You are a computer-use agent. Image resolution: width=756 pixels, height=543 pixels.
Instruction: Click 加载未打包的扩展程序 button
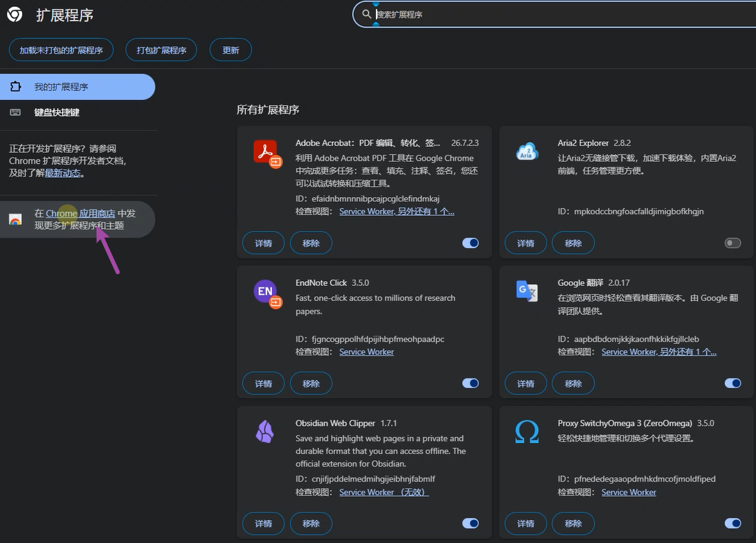61,50
